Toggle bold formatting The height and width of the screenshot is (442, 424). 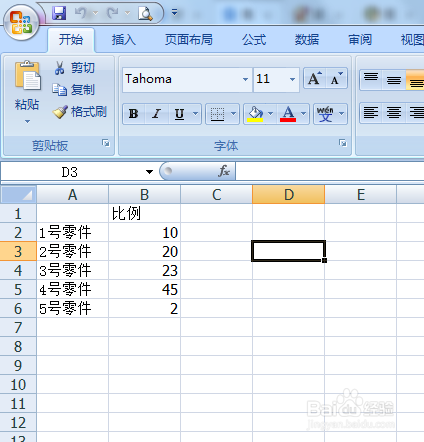click(x=134, y=114)
